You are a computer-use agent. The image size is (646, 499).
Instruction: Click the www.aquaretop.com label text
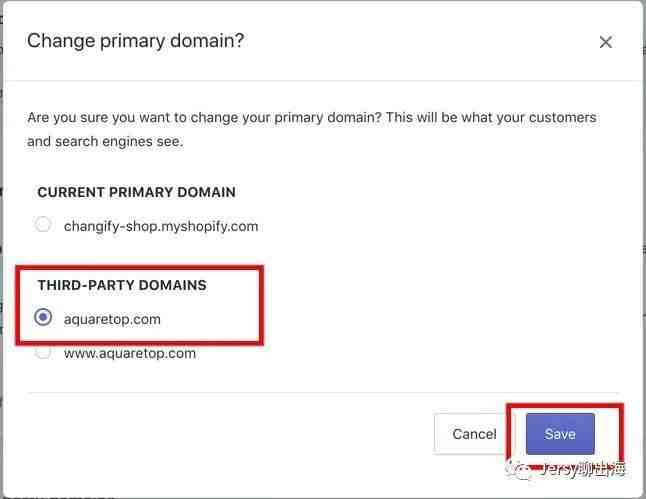click(130, 354)
